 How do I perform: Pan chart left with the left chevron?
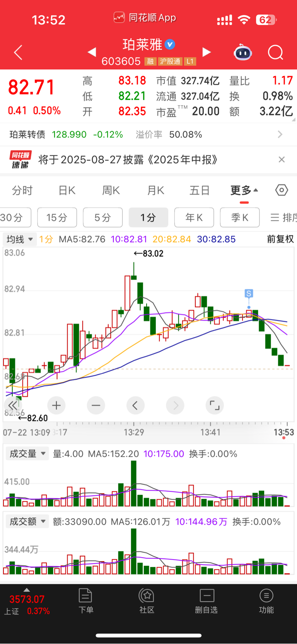135,405
